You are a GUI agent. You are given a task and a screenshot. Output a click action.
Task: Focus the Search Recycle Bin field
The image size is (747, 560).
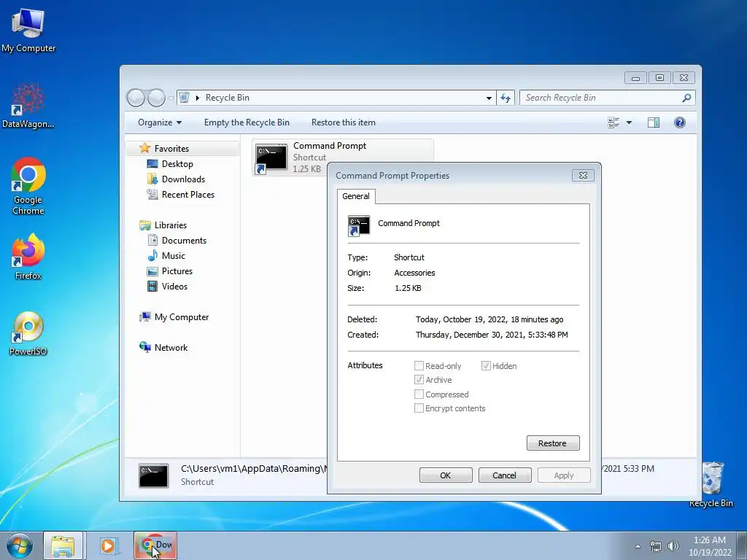coord(601,98)
